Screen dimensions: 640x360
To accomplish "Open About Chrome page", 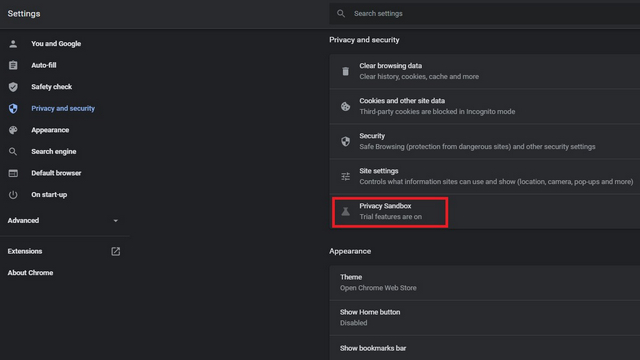I will coord(30,273).
